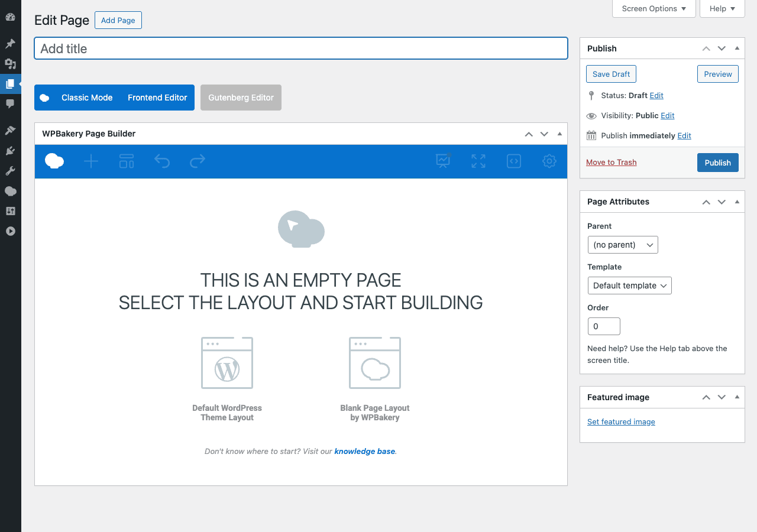Screen dimensions: 757x532
Task: Collapse the WPBakery Page Builder panel
Action: (x=559, y=134)
